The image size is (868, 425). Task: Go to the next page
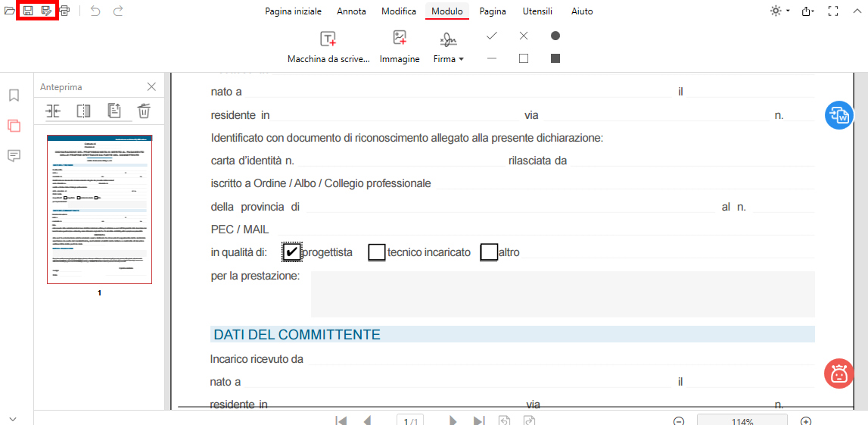[453, 420]
